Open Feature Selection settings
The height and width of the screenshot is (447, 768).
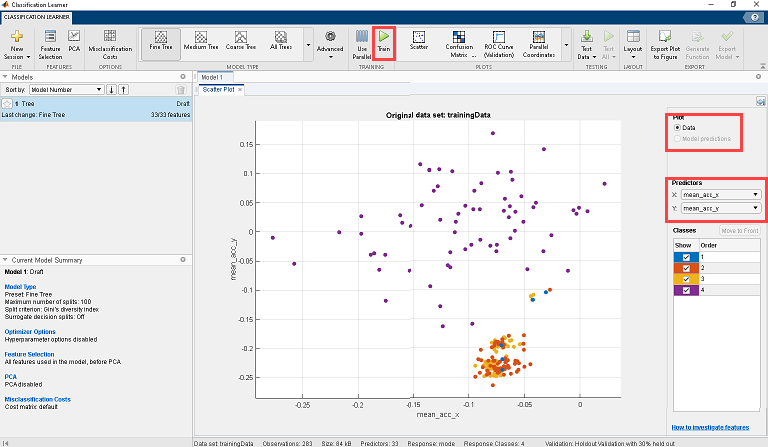coord(50,41)
